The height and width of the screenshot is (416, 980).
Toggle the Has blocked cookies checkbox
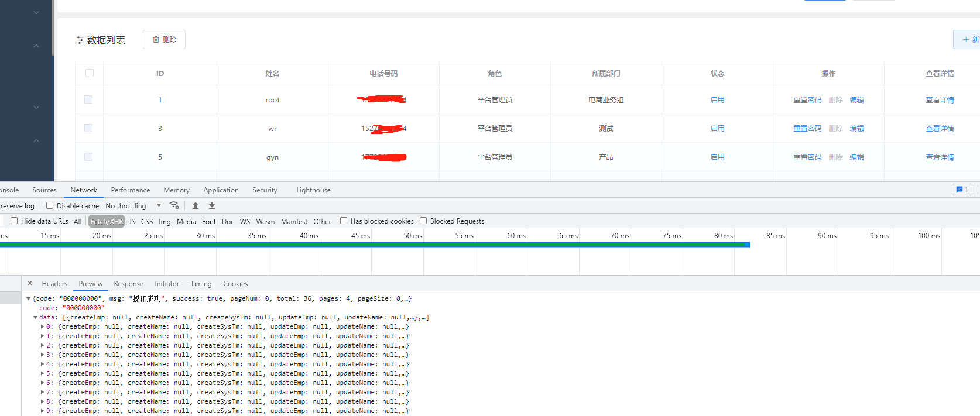point(344,221)
